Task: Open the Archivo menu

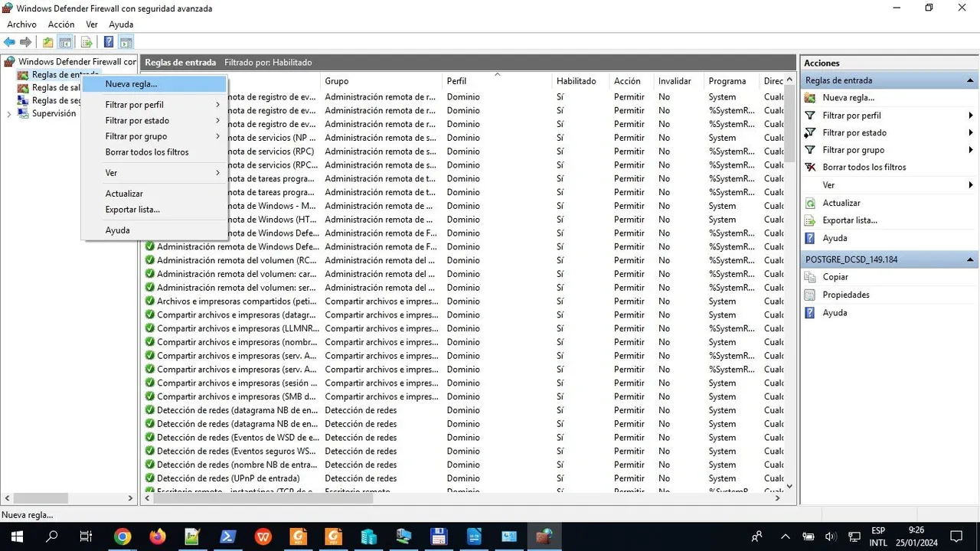Action: click(x=22, y=24)
